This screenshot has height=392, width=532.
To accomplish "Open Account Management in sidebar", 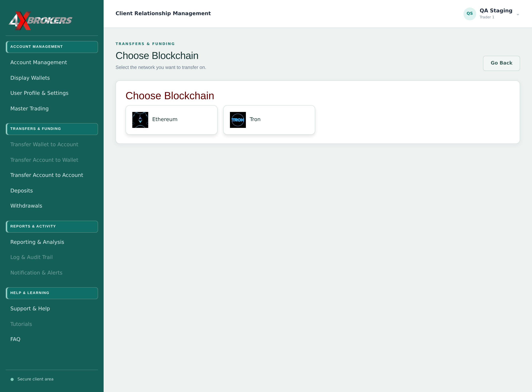I will 39,62.
